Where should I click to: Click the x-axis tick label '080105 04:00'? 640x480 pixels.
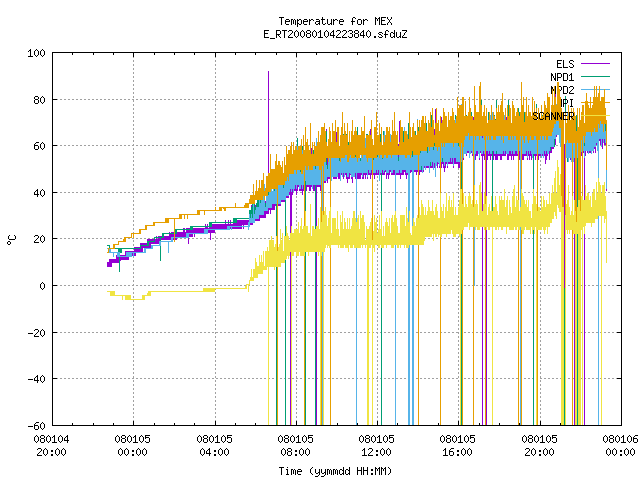[x=214, y=446]
